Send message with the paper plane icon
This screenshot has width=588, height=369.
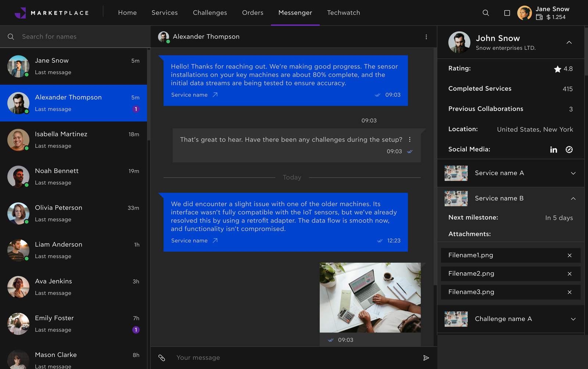pos(426,358)
